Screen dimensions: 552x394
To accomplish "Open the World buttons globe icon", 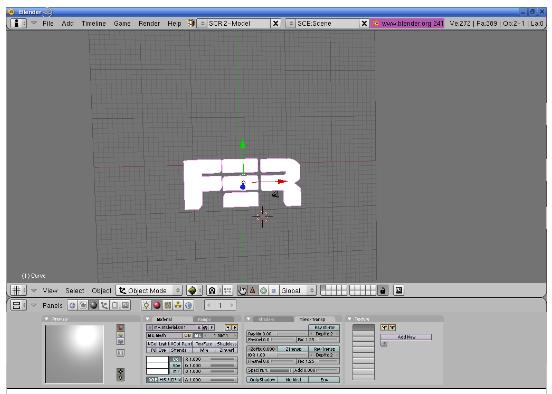I will [x=189, y=305].
